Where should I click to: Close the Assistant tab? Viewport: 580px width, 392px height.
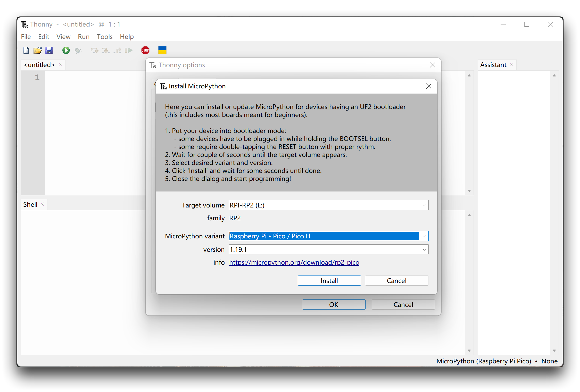click(x=512, y=65)
